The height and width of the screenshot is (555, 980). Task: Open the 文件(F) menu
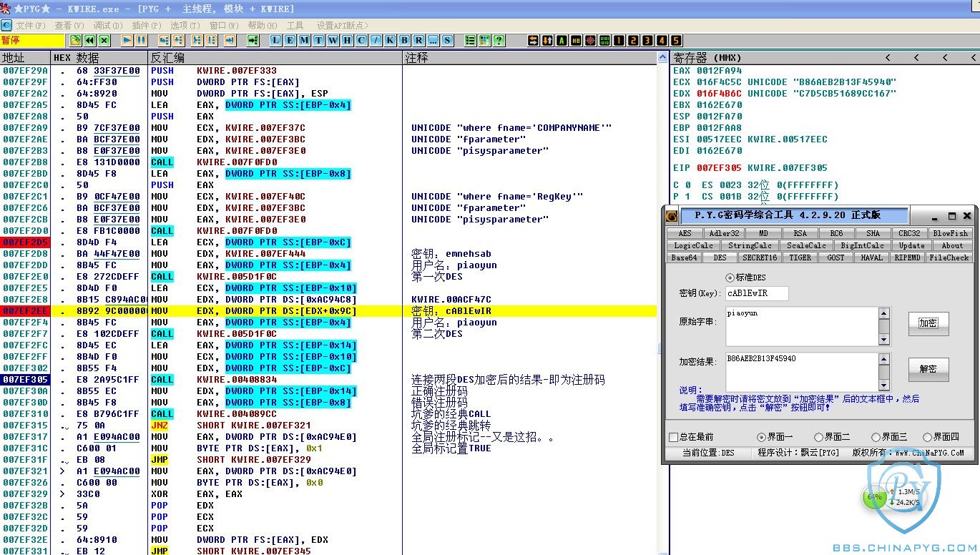31,25
